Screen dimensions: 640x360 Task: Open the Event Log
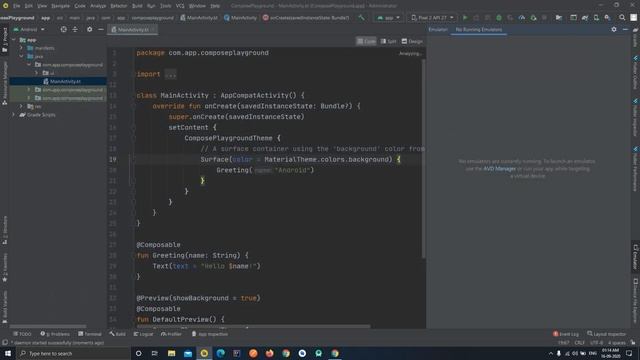(x=566, y=334)
